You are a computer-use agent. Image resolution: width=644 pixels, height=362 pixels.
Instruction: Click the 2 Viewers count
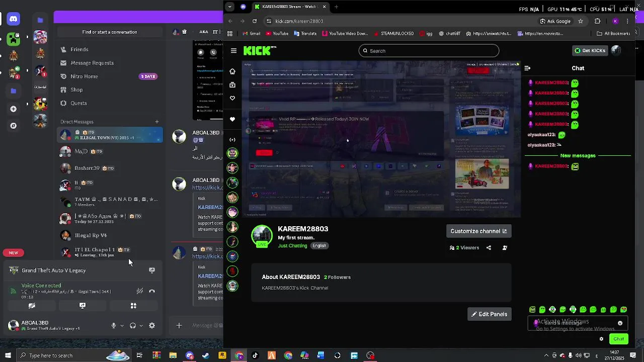click(464, 247)
